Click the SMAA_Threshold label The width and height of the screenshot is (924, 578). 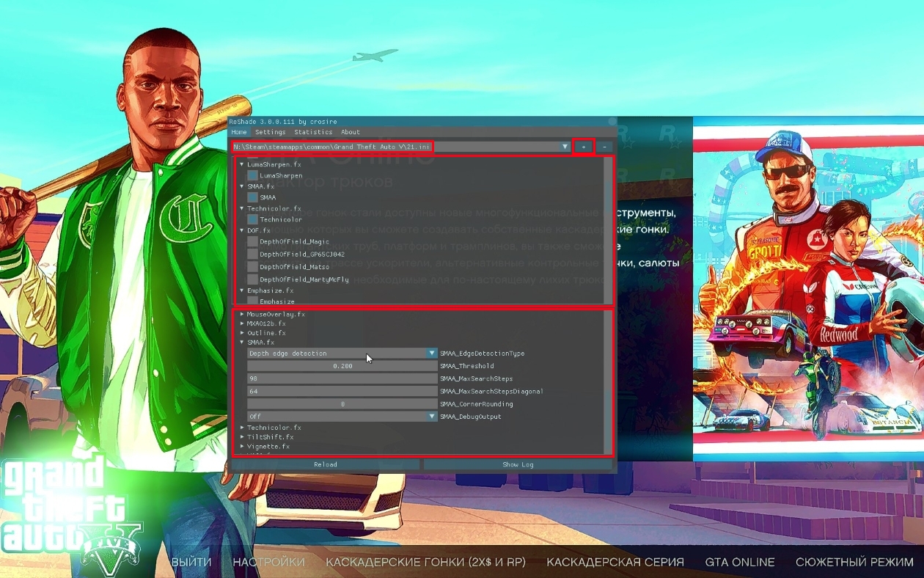(467, 366)
